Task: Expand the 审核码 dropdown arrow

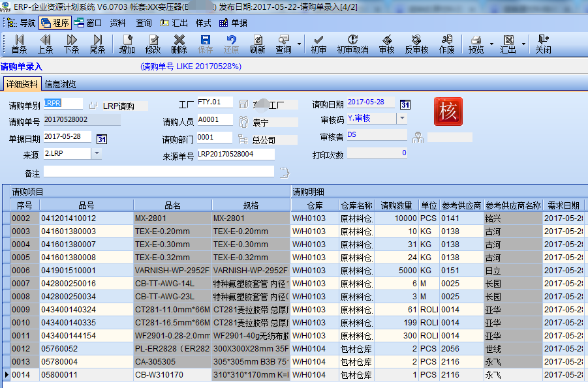Action: tap(402, 119)
